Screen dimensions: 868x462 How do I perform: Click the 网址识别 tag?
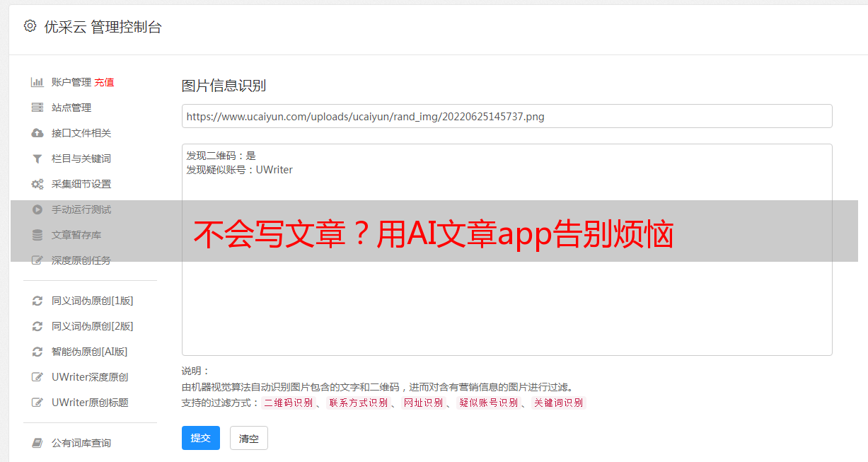[x=424, y=403]
